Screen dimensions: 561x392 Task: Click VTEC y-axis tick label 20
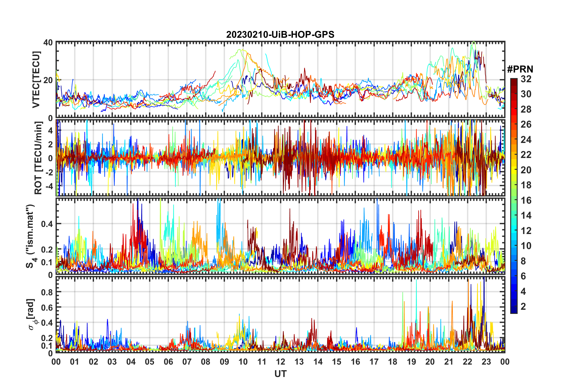coord(48,80)
